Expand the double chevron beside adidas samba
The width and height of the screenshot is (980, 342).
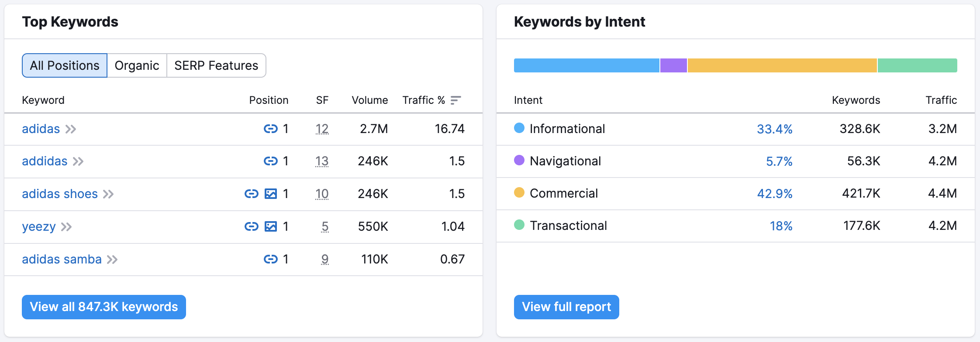pos(112,260)
